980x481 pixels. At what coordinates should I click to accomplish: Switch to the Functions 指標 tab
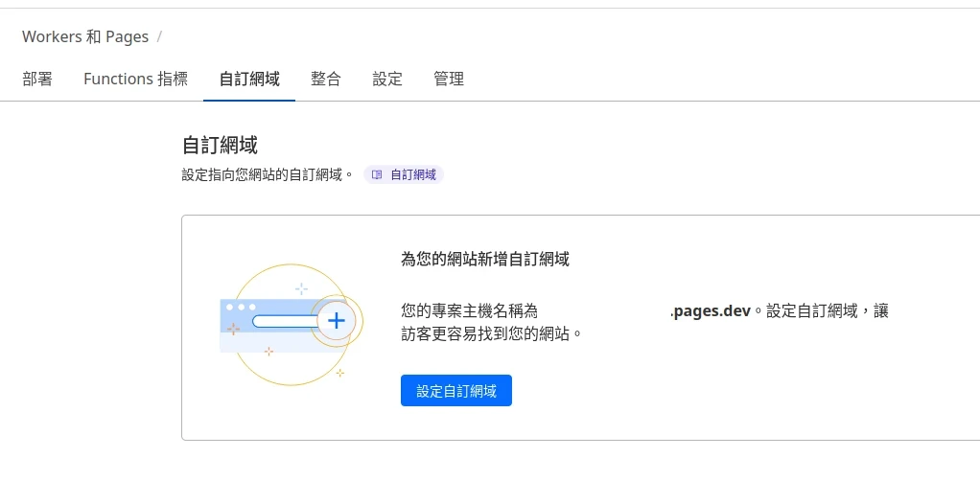tap(135, 80)
